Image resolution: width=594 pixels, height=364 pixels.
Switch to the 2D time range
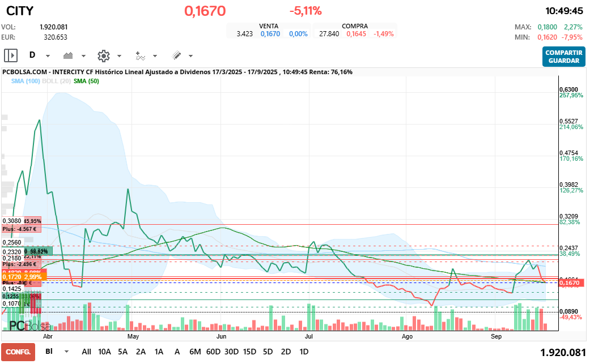coord(286,352)
